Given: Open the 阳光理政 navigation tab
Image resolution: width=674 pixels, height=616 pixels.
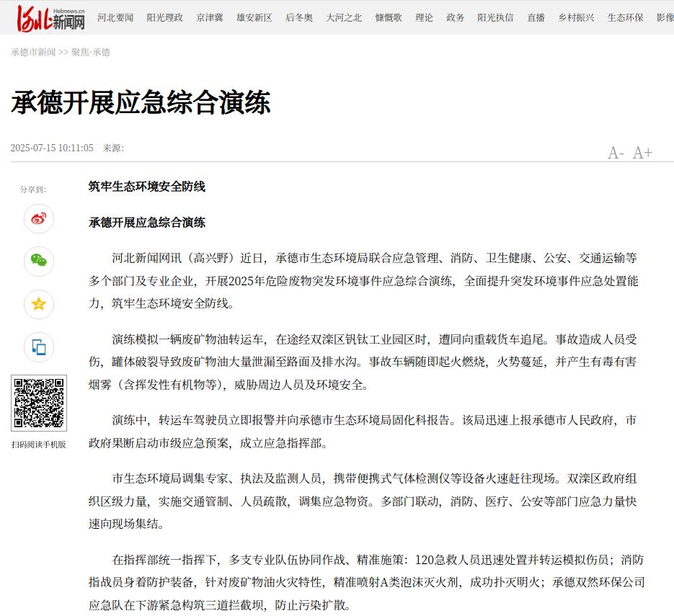Looking at the screenshot, I should pos(164,18).
